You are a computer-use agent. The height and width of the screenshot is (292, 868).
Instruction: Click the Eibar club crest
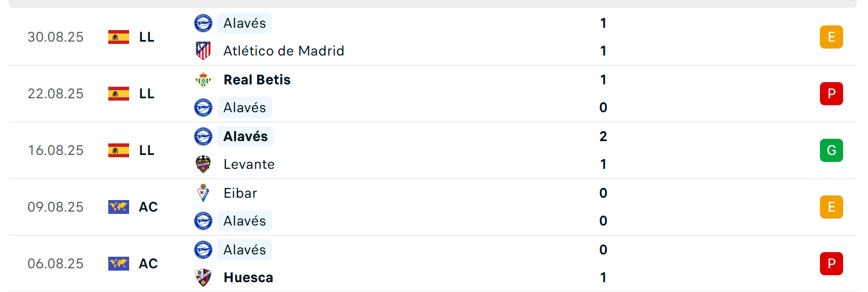pos(203,193)
